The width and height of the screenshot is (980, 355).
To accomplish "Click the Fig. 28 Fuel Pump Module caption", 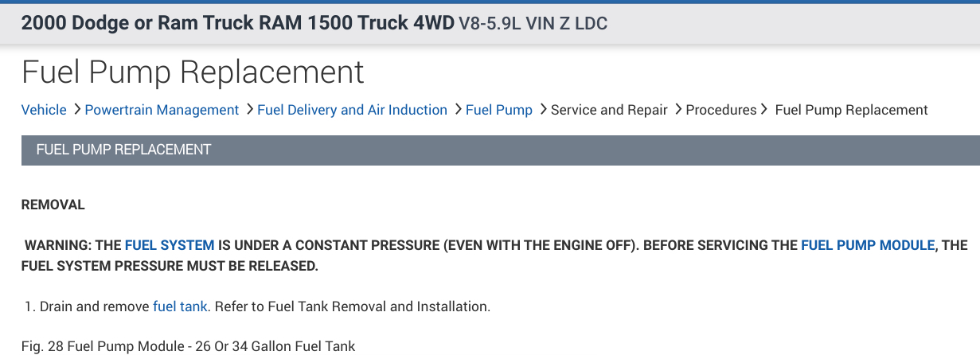I will coord(188,346).
